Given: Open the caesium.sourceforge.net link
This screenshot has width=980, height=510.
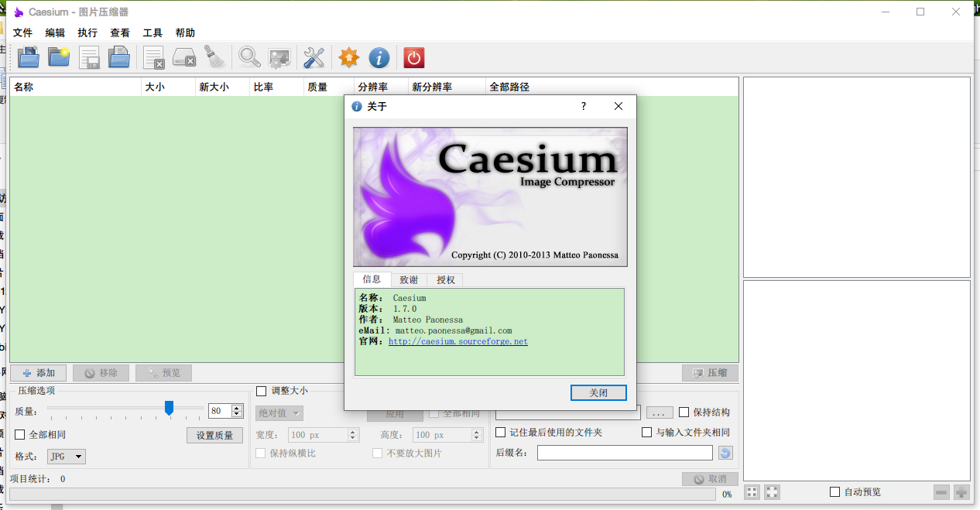Looking at the screenshot, I should point(457,341).
